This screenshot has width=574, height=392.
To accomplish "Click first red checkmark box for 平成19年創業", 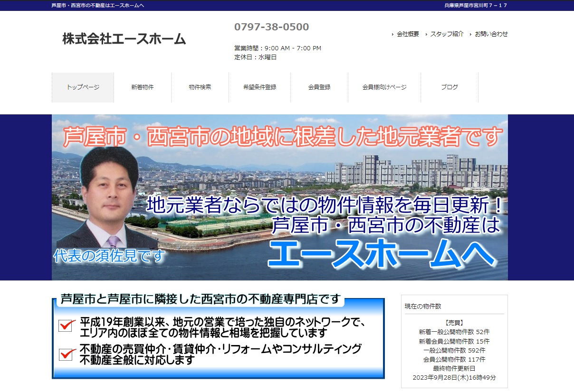I will [x=67, y=325].
